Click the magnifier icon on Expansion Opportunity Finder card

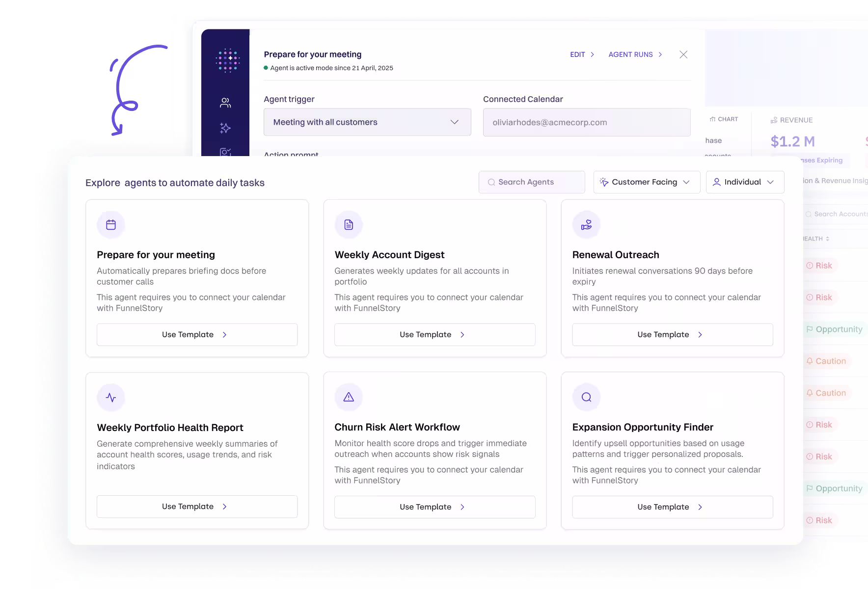point(586,397)
